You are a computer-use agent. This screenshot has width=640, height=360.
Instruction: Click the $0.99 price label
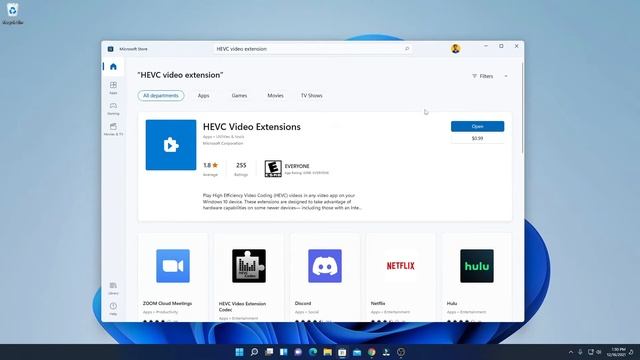[477, 138]
